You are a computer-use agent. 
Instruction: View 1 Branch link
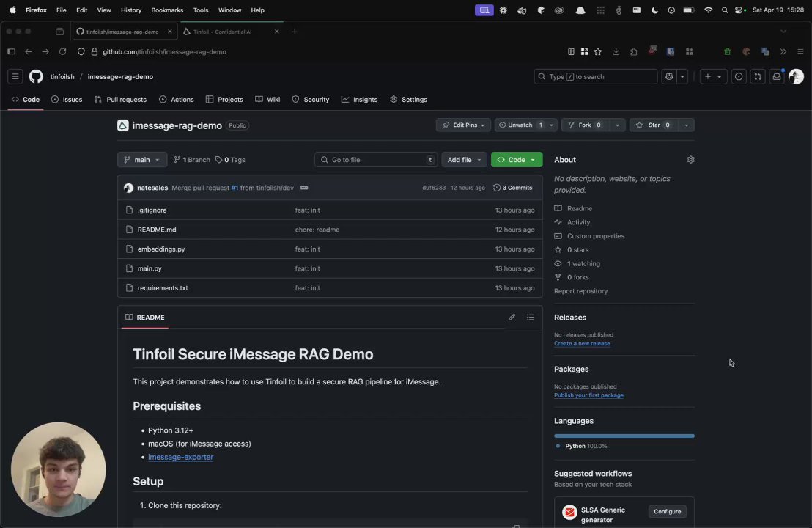tap(191, 160)
